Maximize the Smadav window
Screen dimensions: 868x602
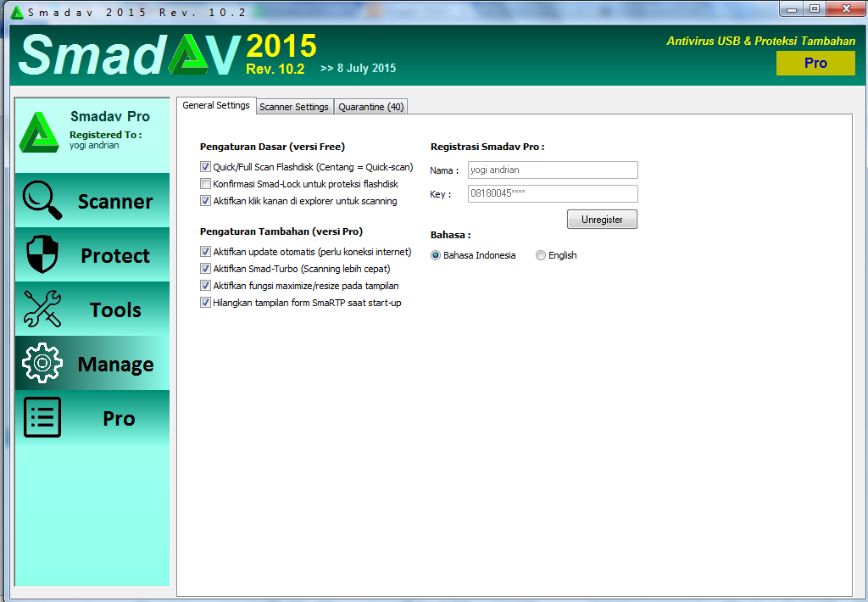tap(815, 8)
